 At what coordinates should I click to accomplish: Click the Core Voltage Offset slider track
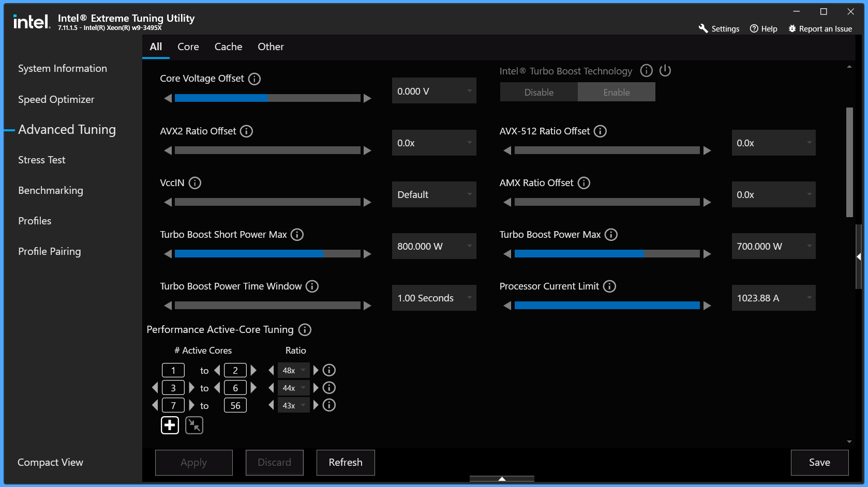coord(267,98)
